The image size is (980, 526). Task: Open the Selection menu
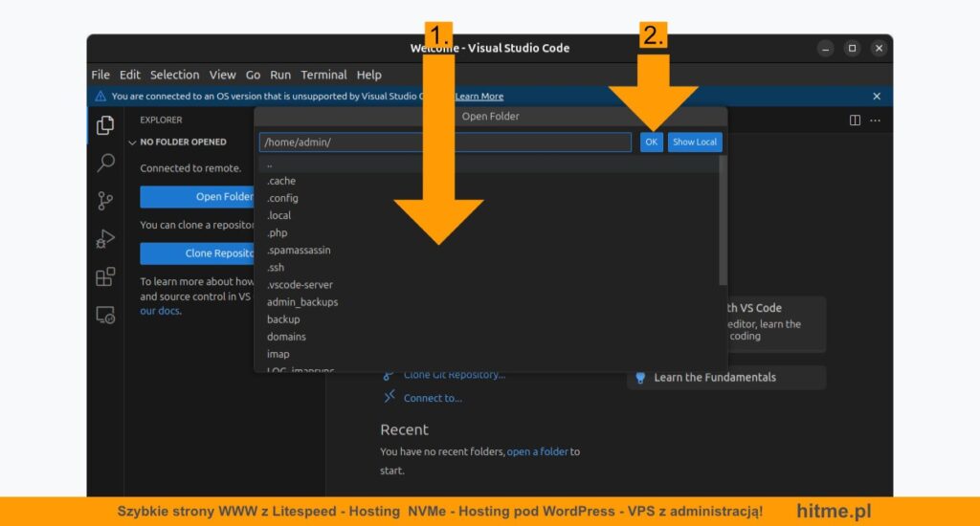coord(174,75)
